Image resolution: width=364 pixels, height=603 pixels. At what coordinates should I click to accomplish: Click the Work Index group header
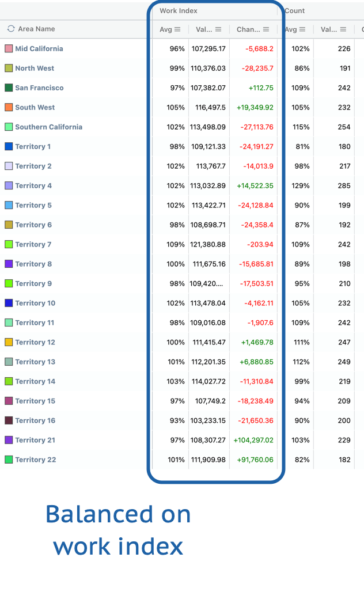(x=179, y=11)
